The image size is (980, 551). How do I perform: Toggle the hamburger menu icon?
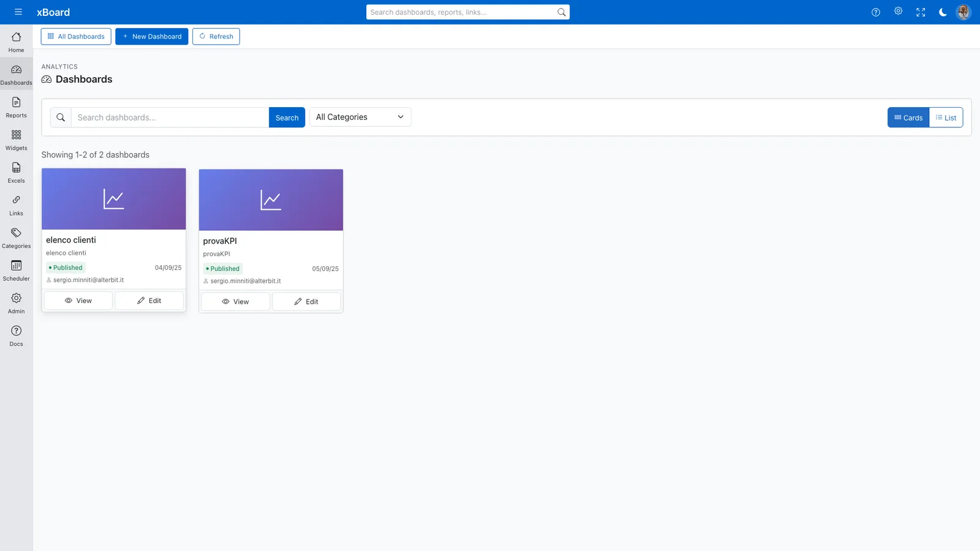point(18,12)
